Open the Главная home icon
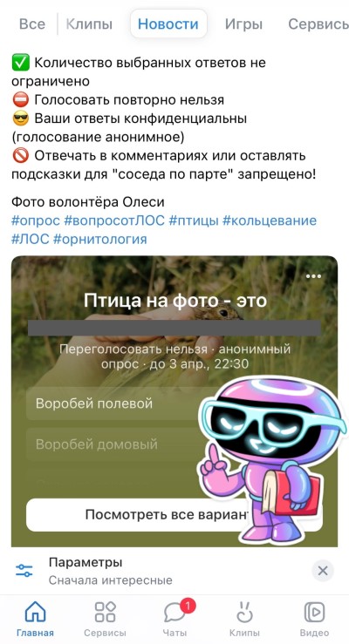The image size is (349, 644). tap(35, 612)
